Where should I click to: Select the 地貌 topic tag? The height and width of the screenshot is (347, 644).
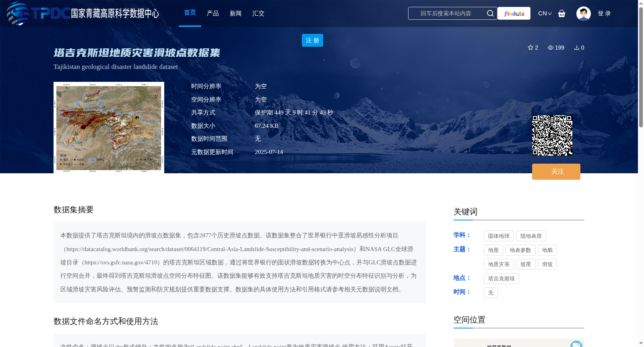tap(547, 250)
